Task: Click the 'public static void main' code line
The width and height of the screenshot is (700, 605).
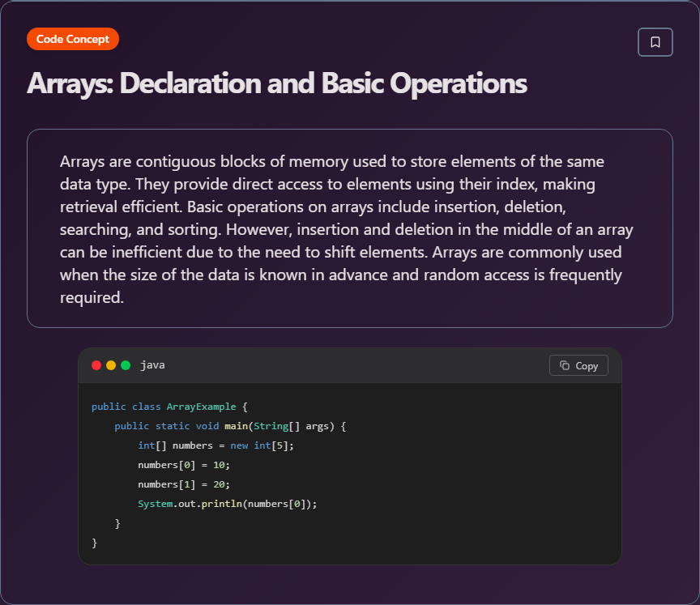Action: tap(230, 426)
